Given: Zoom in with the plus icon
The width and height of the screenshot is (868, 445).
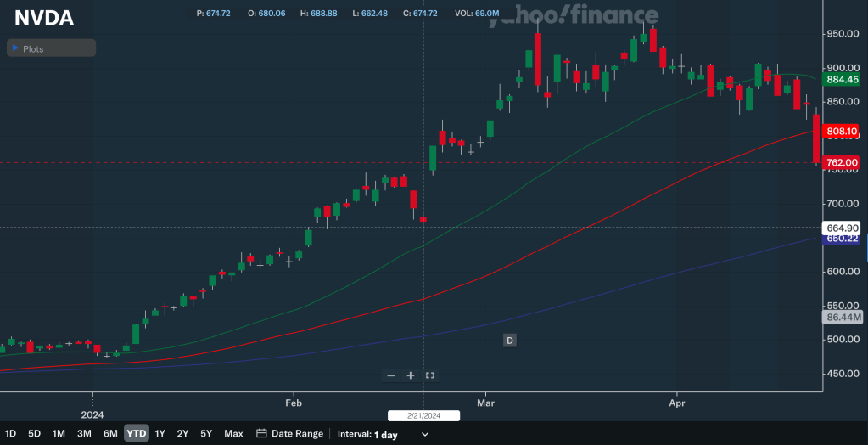Looking at the screenshot, I should (411, 375).
